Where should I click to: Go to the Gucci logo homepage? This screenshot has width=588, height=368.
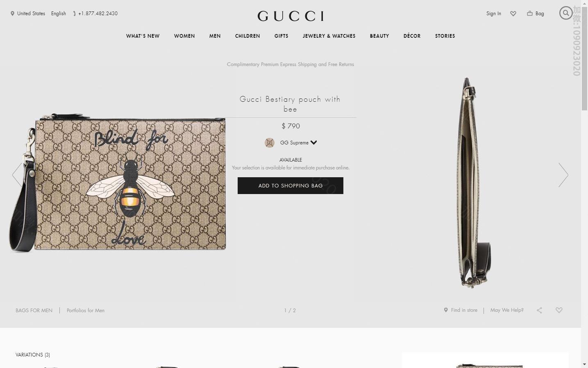(291, 16)
